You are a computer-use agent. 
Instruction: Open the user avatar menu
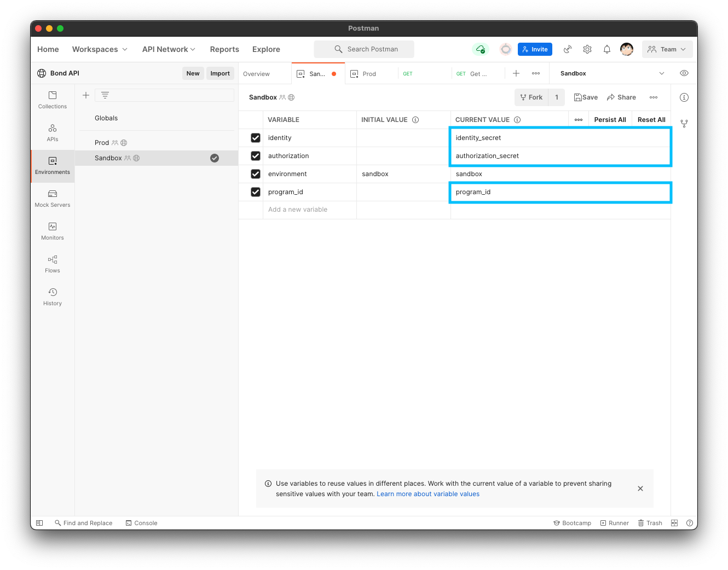627,49
